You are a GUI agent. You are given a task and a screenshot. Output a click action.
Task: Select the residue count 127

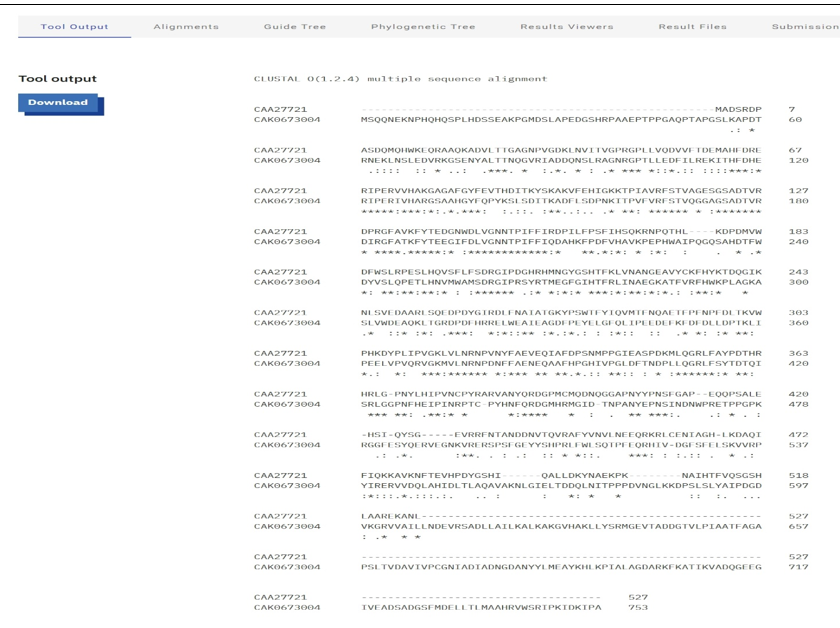798,191
